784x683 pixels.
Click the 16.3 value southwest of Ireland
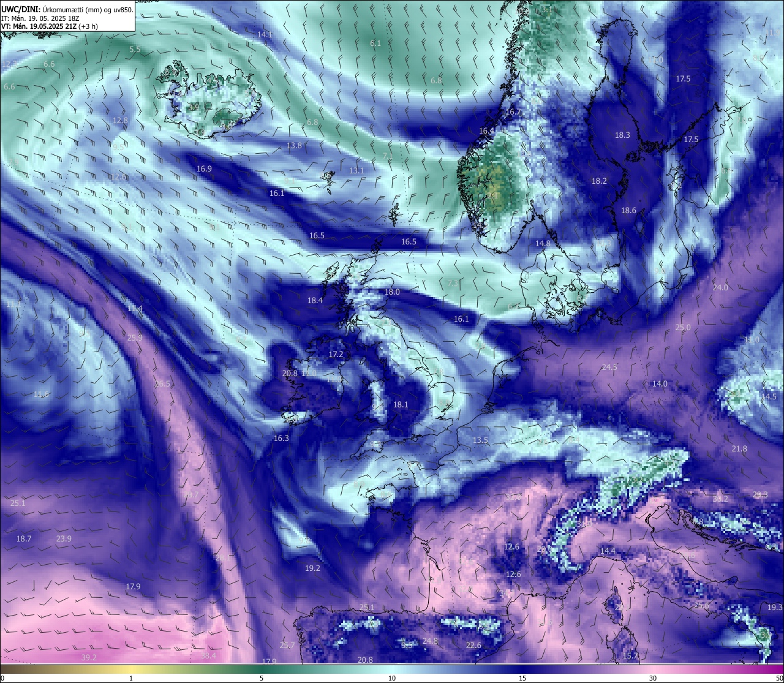click(x=281, y=438)
